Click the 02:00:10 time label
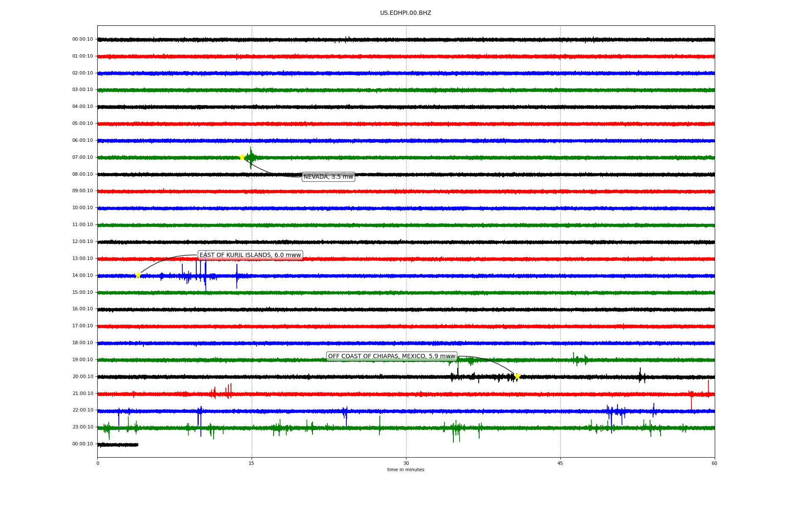The height and width of the screenshot is (508, 812). 82,73
